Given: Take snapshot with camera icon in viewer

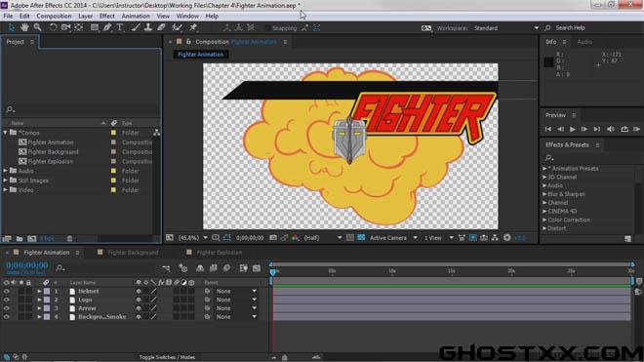Looking at the screenshot, I should pyautogui.click(x=272, y=238).
